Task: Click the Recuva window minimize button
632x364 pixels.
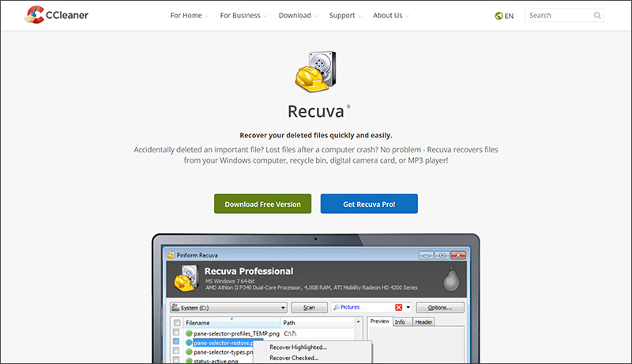Action: (x=426, y=255)
